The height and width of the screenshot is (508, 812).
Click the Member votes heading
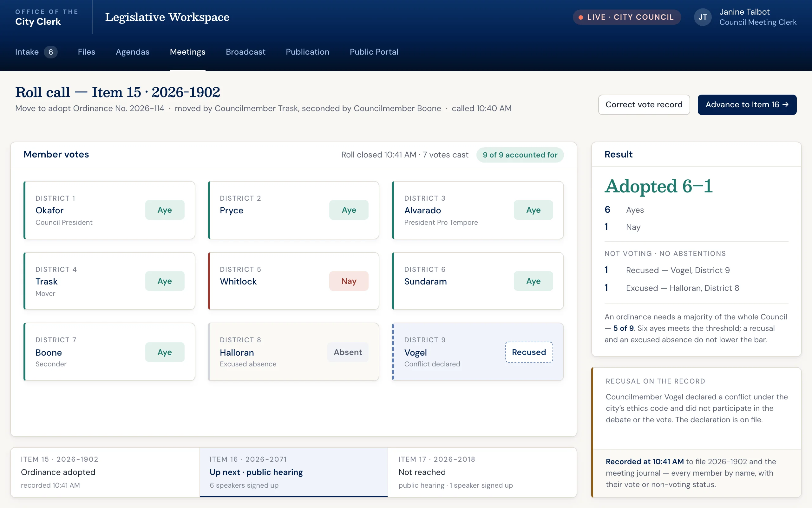pyautogui.click(x=56, y=154)
